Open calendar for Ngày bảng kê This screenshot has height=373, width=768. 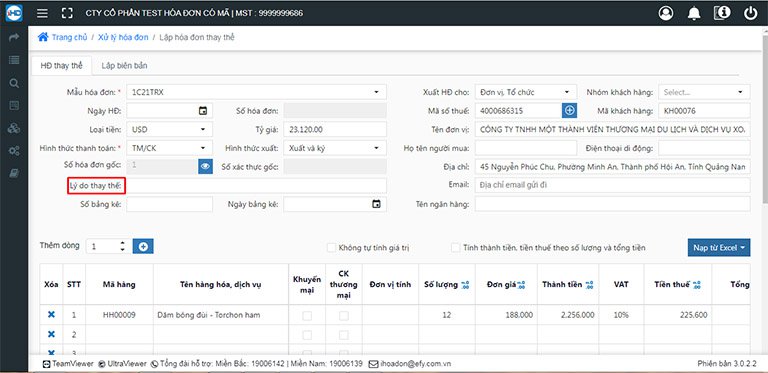[376, 204]
